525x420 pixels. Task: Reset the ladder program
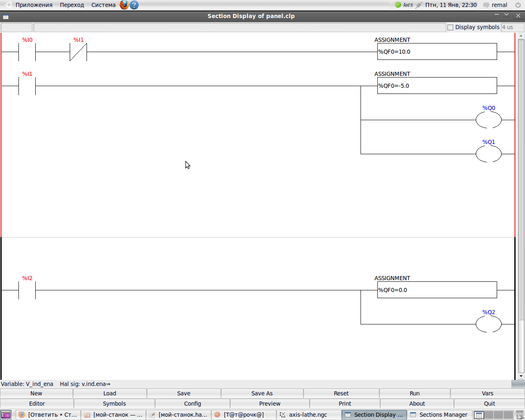pyautogui.click(x=341, y=393)
